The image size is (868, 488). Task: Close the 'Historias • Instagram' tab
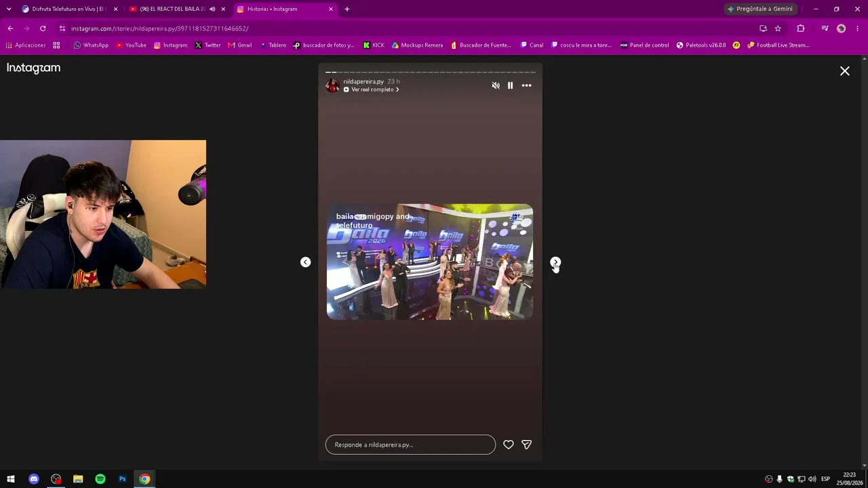331,9
